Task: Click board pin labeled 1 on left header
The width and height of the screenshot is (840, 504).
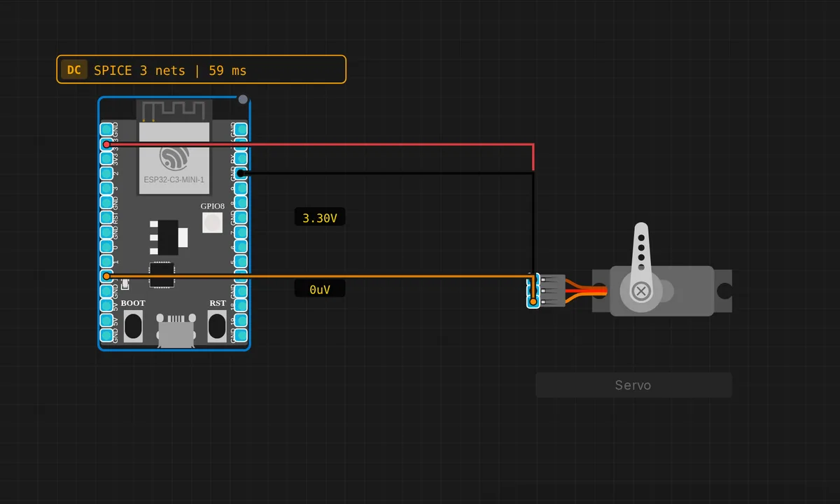Action: 106,261
